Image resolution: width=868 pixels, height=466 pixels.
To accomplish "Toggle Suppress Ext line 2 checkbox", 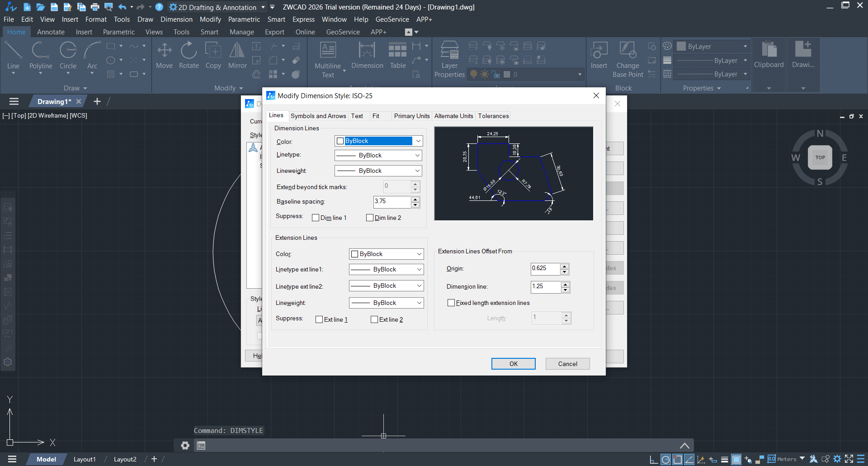I will [x=374, y=319].
